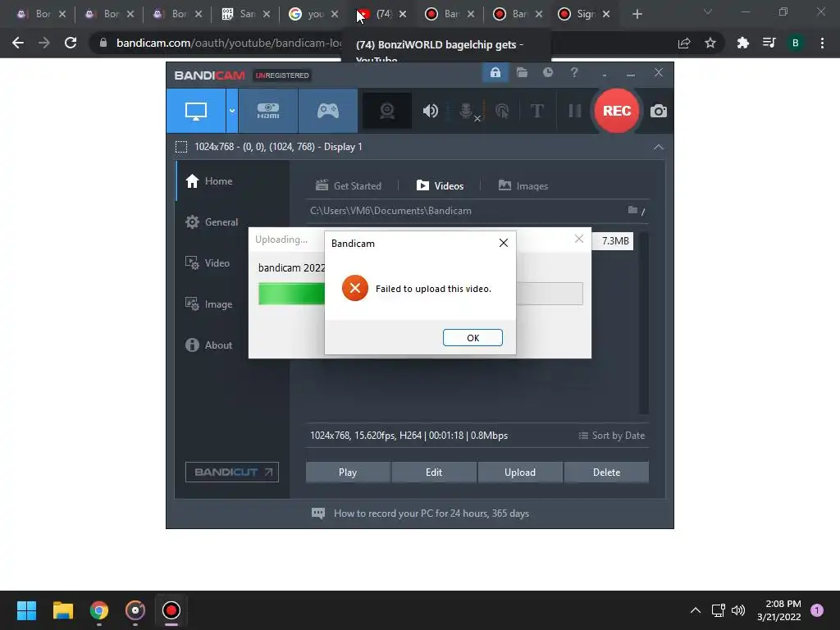The width and height of the screenshot is (840, 630).
Task: Open Sort by Date option
Action: [x=612, y=436]
